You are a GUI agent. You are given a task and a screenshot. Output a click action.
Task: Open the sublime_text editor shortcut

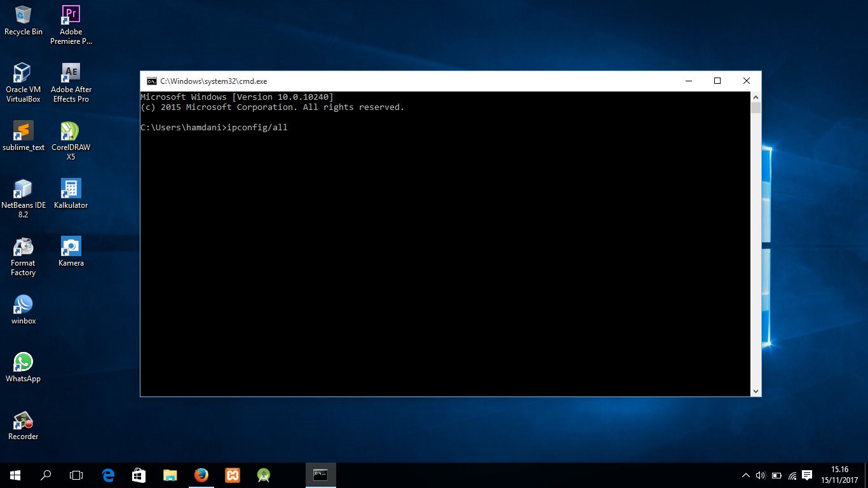pos(23,130)
